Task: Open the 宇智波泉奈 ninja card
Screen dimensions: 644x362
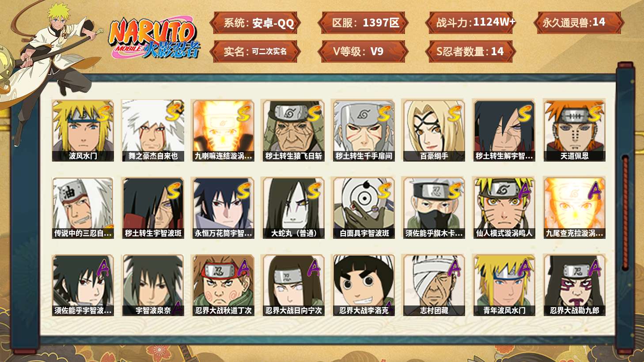Action: tap(153, 285)
